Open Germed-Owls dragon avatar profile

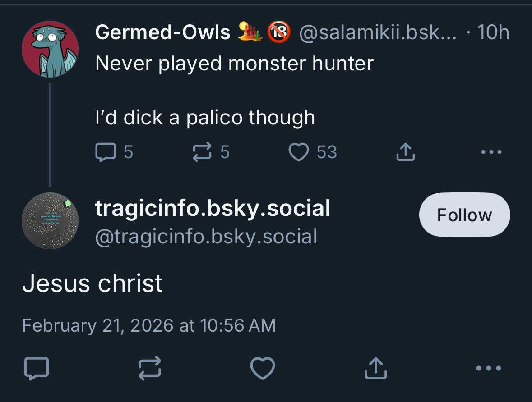[x=50, y=49]
